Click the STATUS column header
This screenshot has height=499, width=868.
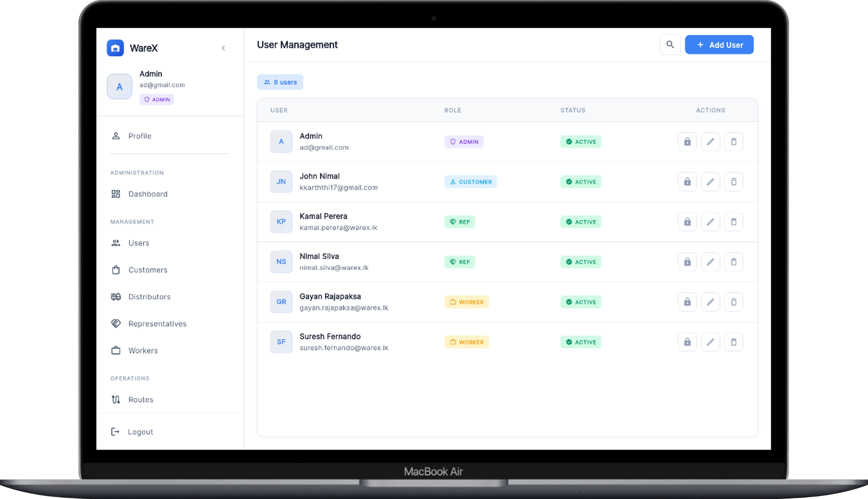[573, 110]
